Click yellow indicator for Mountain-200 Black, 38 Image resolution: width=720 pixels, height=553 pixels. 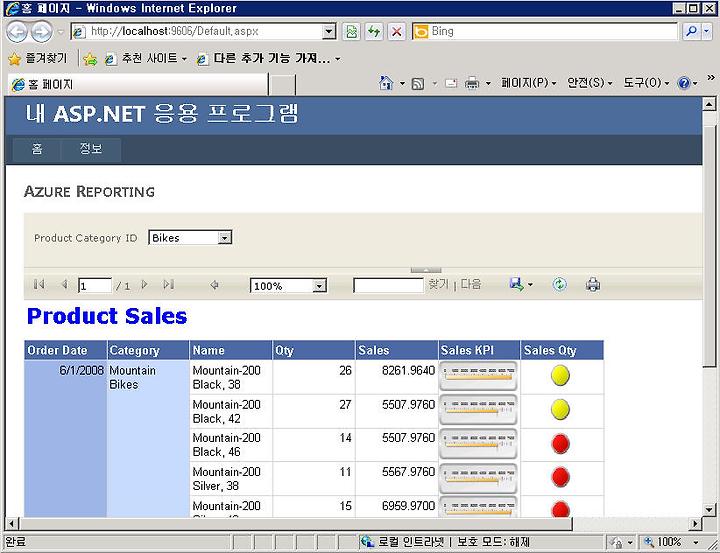pos(560,375)
